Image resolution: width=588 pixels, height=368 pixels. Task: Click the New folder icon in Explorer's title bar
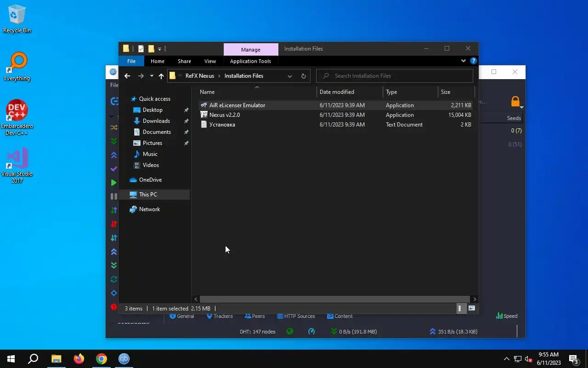click(151, 49)
